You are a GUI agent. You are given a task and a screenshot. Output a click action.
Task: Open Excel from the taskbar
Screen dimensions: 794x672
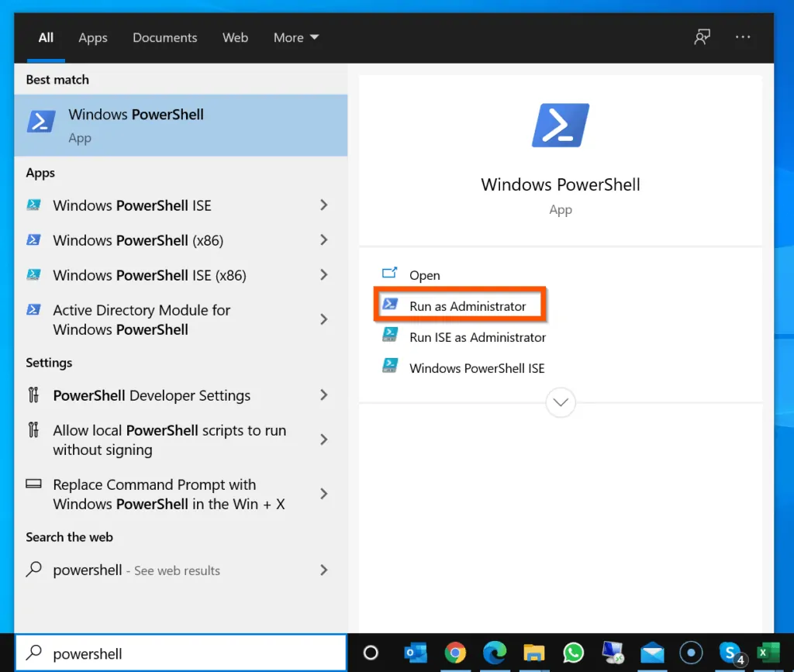[768, 653]
